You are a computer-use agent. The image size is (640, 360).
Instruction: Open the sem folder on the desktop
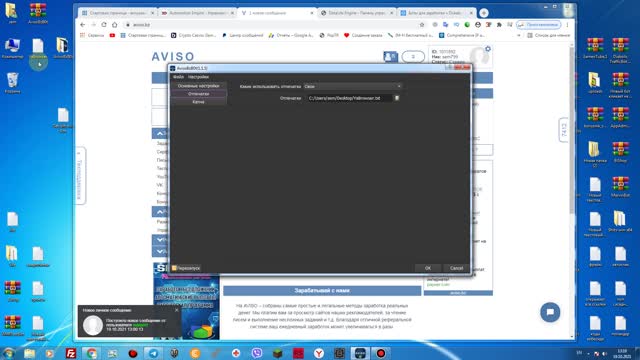pos(12,13)
